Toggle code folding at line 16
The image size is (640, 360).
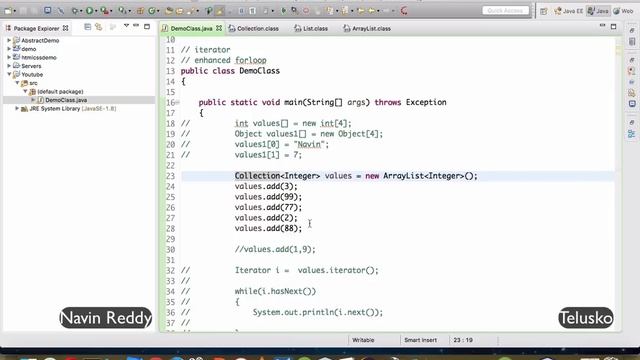(x=178, y=102)
